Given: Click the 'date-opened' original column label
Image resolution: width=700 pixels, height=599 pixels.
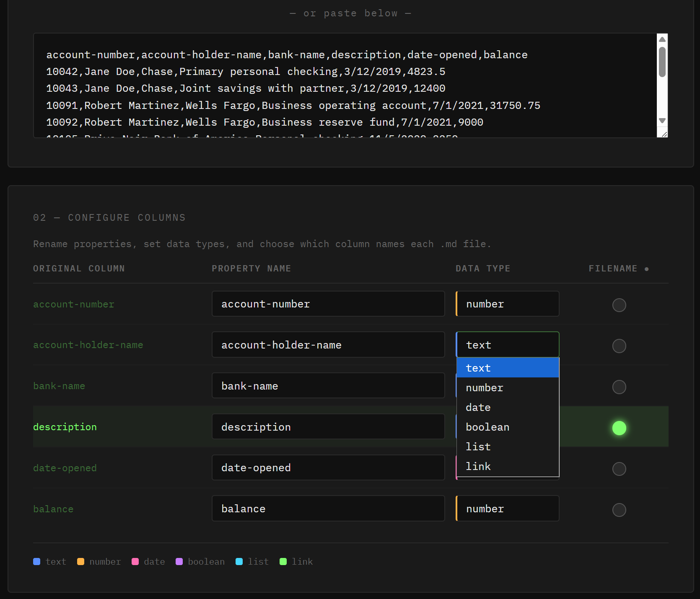Looking at the screenshot, I should 65,468.
